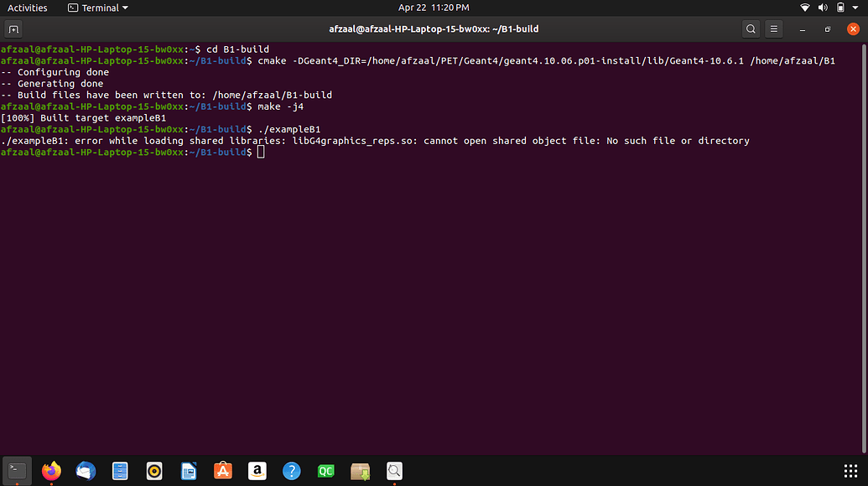Image resolution: width=868 pixels, height=486 pixels.
Task: Launch the Amazon dock shortcut
Action: 257,471
